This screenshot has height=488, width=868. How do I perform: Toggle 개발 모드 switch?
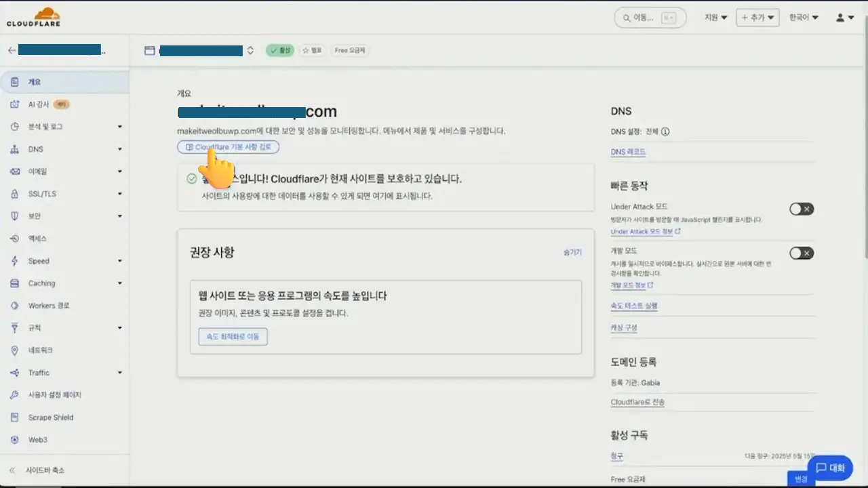802,253
